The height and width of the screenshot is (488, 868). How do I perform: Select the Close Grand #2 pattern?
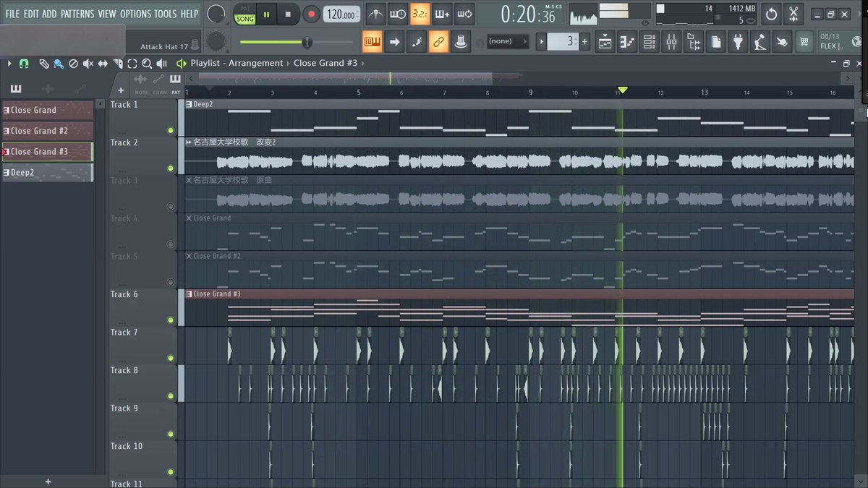[47, 131]
